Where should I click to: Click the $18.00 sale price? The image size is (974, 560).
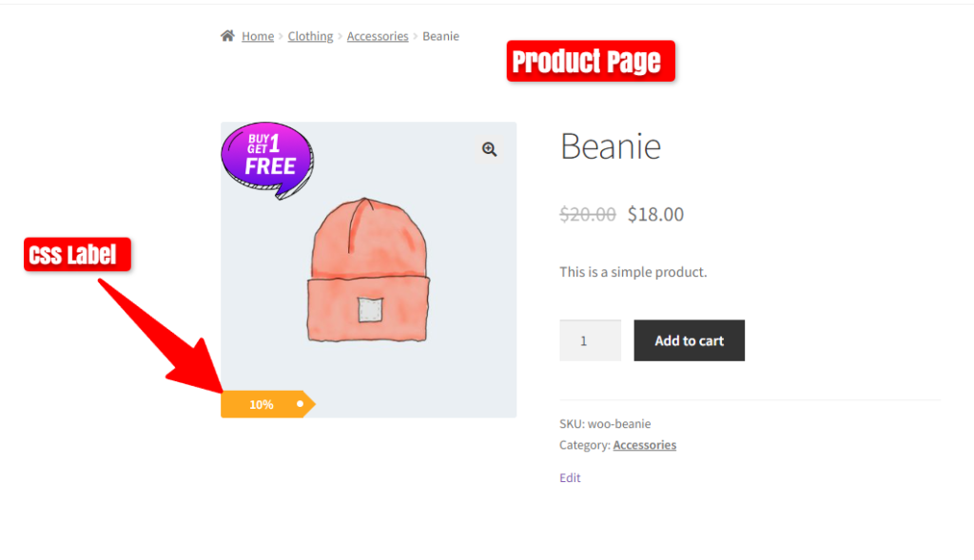click(x=654, y=214)
